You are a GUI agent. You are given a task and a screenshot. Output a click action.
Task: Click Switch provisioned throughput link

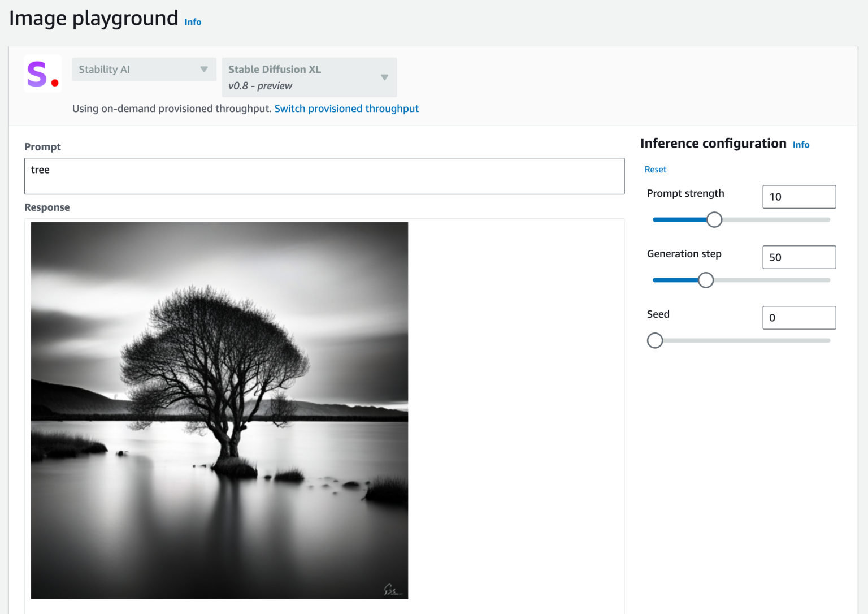346,109
